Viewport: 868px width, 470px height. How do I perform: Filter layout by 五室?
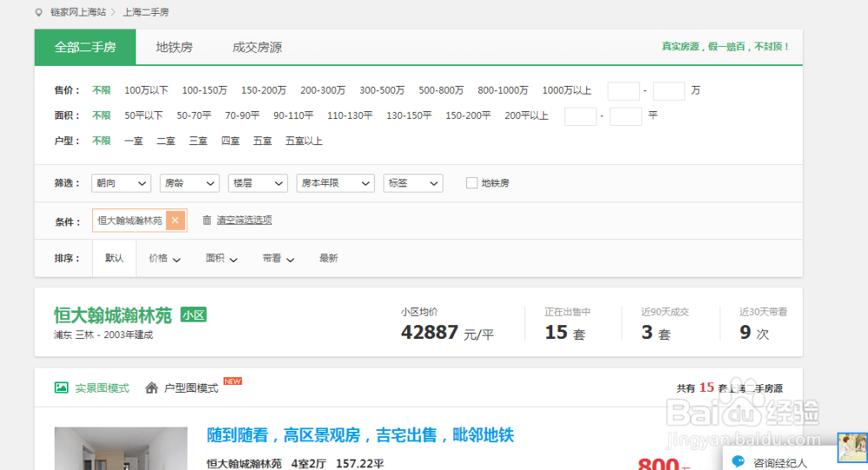pos(262,141)
